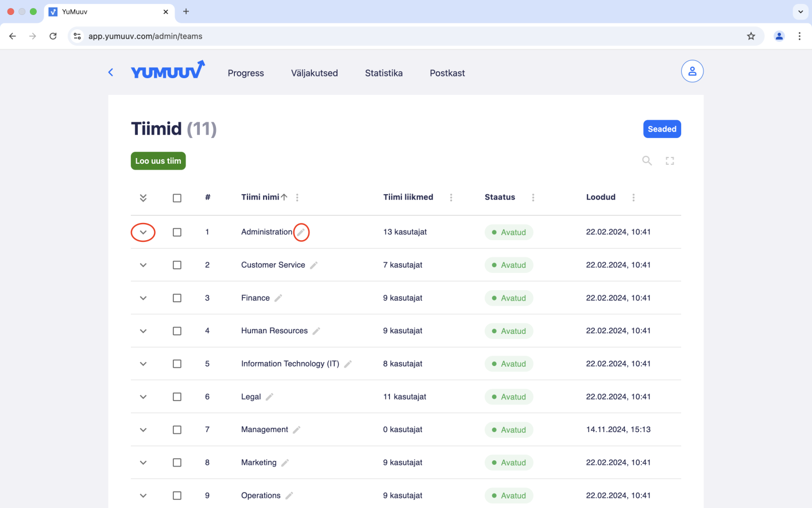Go to Väljakutsed page
Viewport: 812px width, 508px height.
314,73
